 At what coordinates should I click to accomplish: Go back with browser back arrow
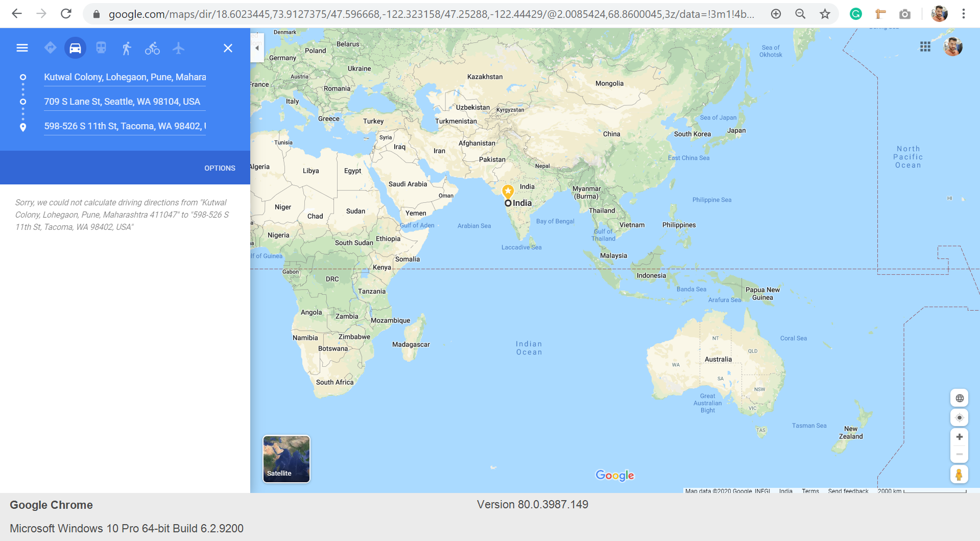(x=17, y=14)
